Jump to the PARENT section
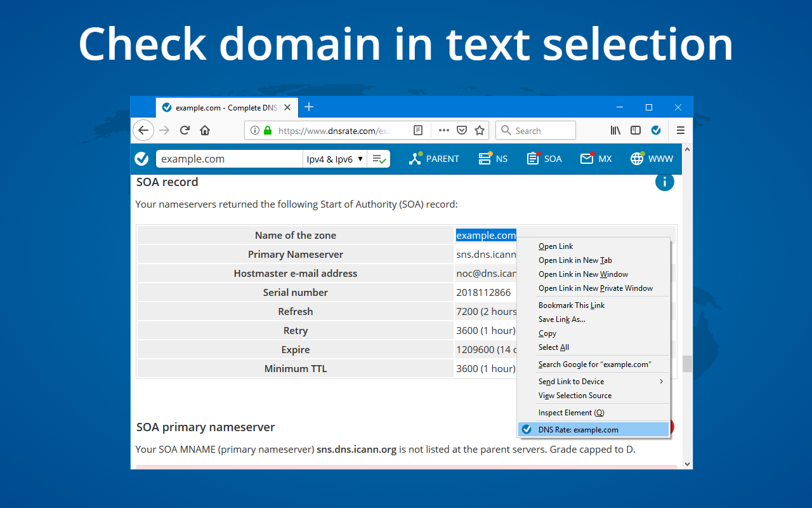812x508 pixels. pos(434,159)
